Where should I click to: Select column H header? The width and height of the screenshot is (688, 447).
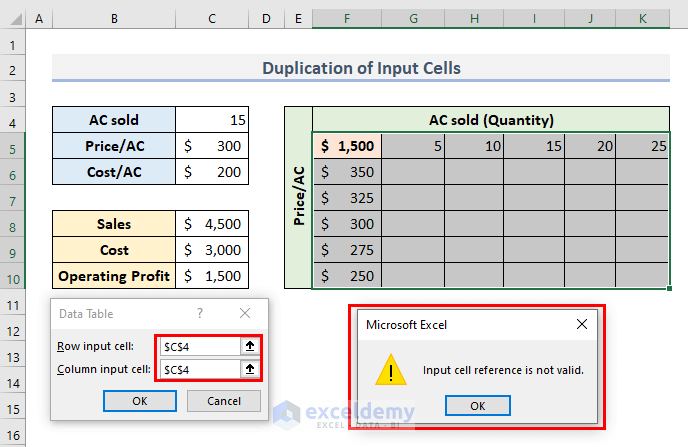pos(474,19)
